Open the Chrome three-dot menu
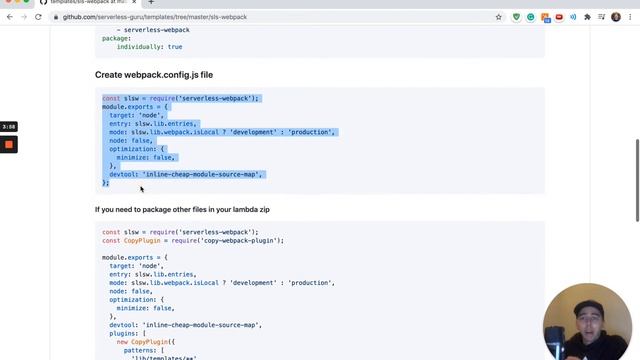 coord(630,17)
